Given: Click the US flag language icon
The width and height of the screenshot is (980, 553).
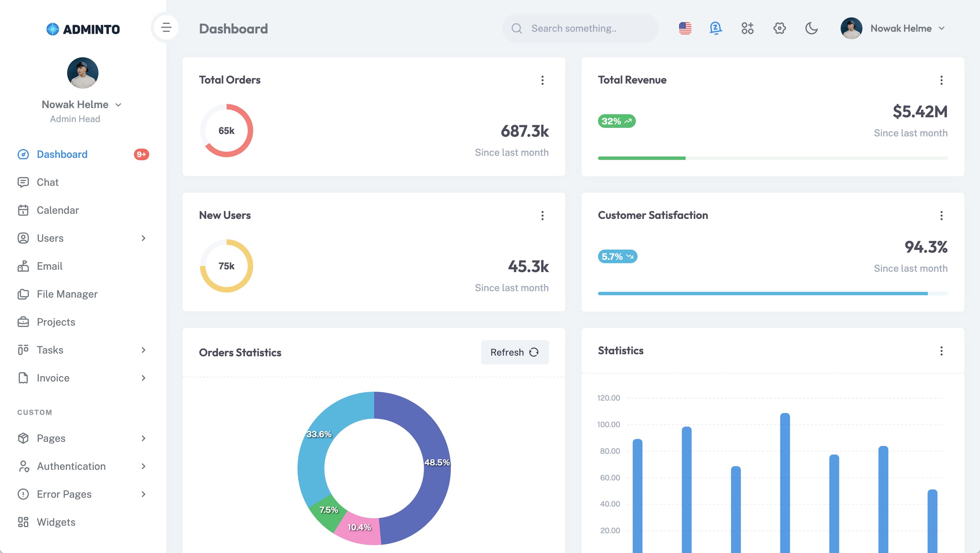Looking at the screenshot, I should tap(685, 28).
